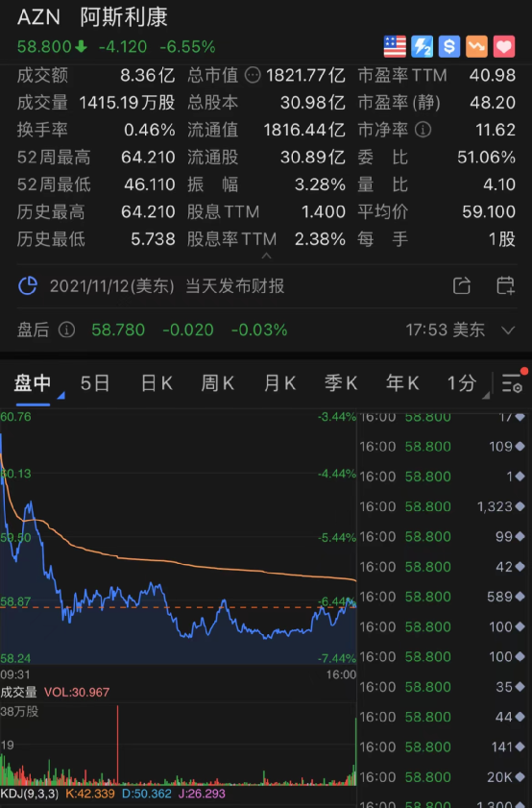Tap the info icon next to 市净率
Screen dimensions: 532x808
423,130
